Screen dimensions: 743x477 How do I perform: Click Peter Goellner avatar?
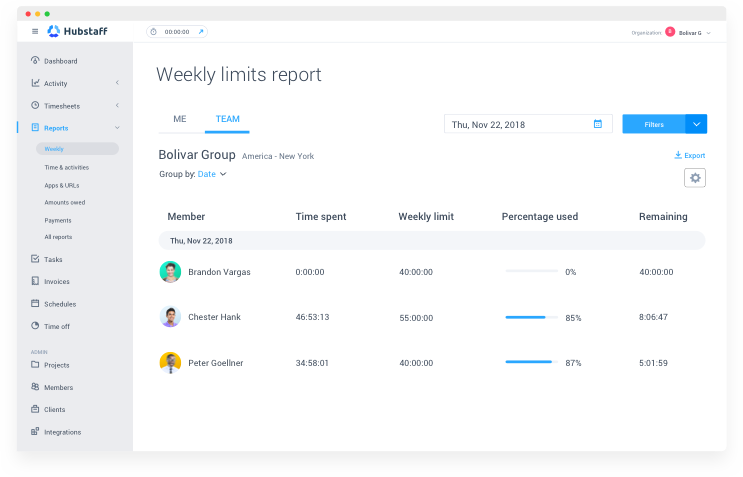170,363
